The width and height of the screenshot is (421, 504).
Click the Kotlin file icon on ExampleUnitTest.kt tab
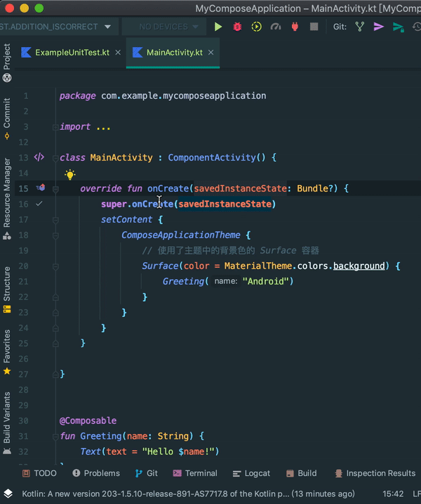click(x=26, y=53)
